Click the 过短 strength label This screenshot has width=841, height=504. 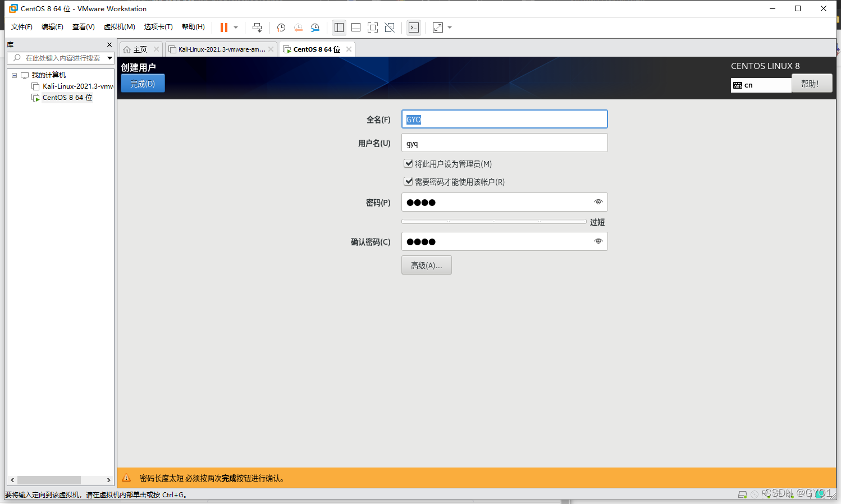[x=597, y=222]
